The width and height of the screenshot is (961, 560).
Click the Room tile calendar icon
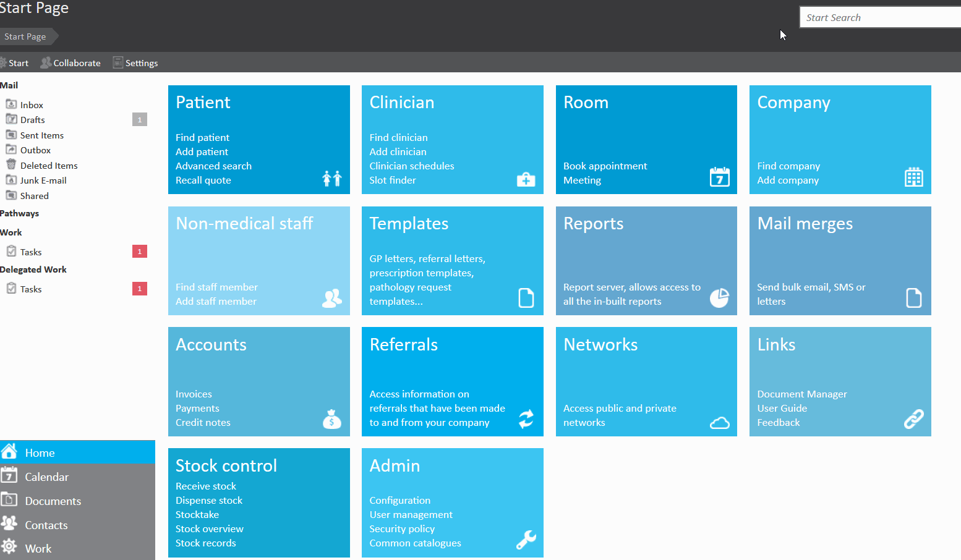719,177
